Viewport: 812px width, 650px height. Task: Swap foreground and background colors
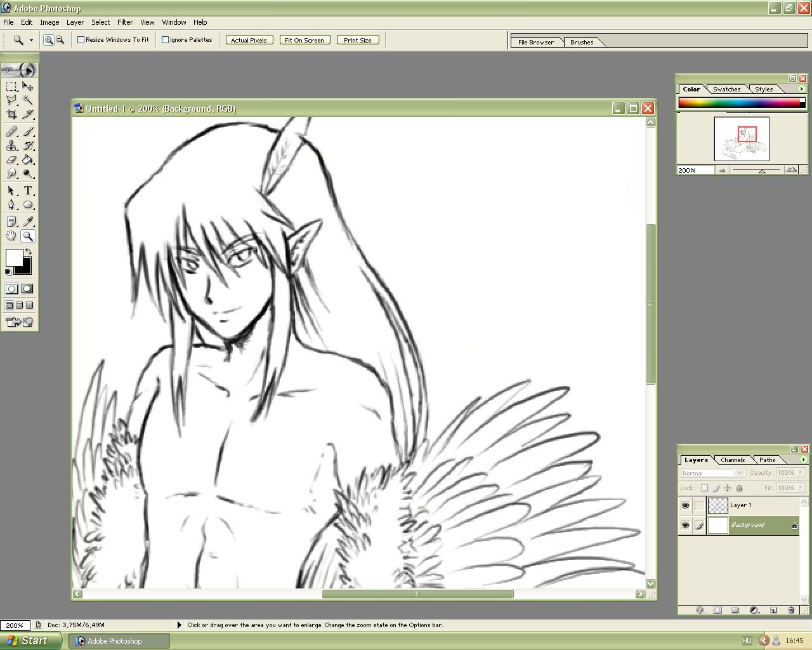pos(29,252)
